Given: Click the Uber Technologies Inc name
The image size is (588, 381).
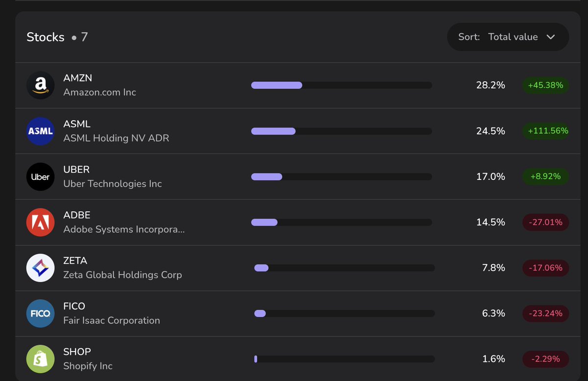Looking at the screenshot, I should click(113, 184).
